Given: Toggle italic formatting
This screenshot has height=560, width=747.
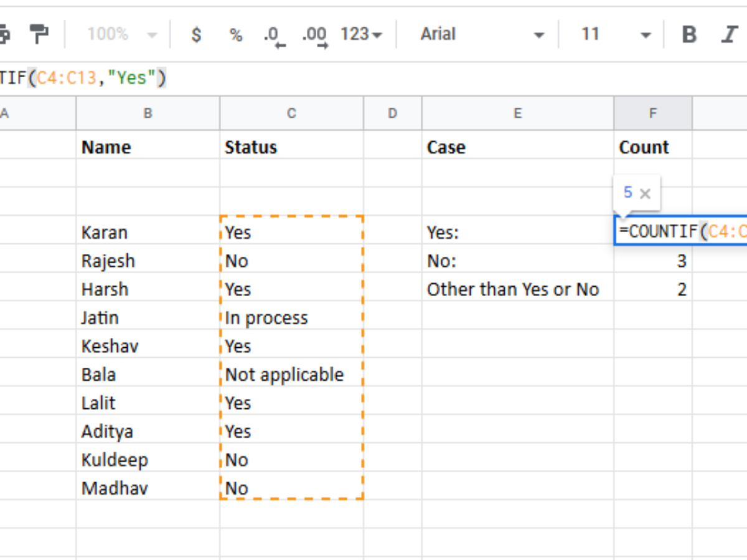Looking at the screenshot, I should (x=729, y=34).
